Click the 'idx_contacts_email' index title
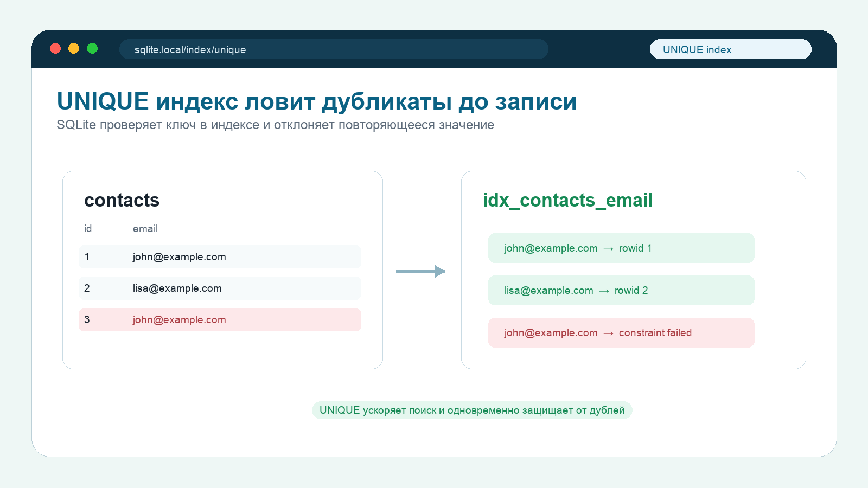 point(567,200)
